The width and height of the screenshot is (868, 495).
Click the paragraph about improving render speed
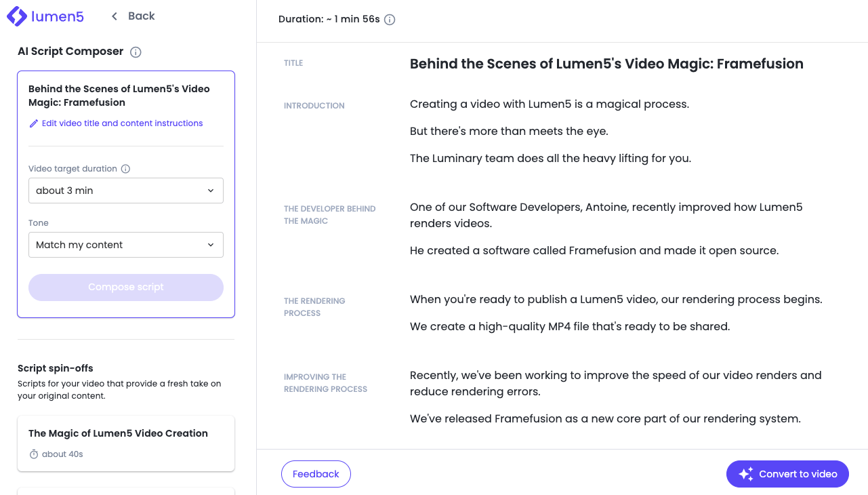pos(616,383)
